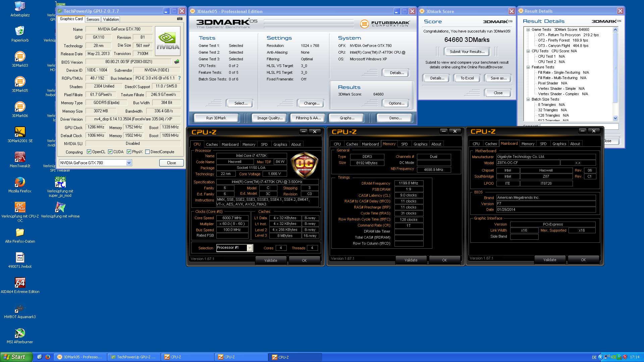Click BIOS save chip icon in GPU-Z
The height and width of the screenshot is (362, 644).
tap(177, 62)
